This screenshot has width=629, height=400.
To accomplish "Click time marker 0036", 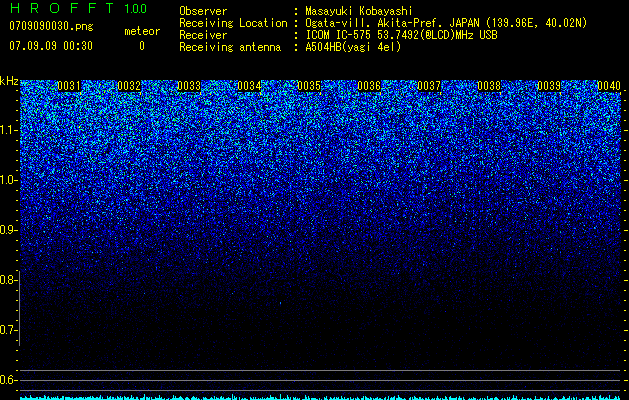I will tap(369, 86).
